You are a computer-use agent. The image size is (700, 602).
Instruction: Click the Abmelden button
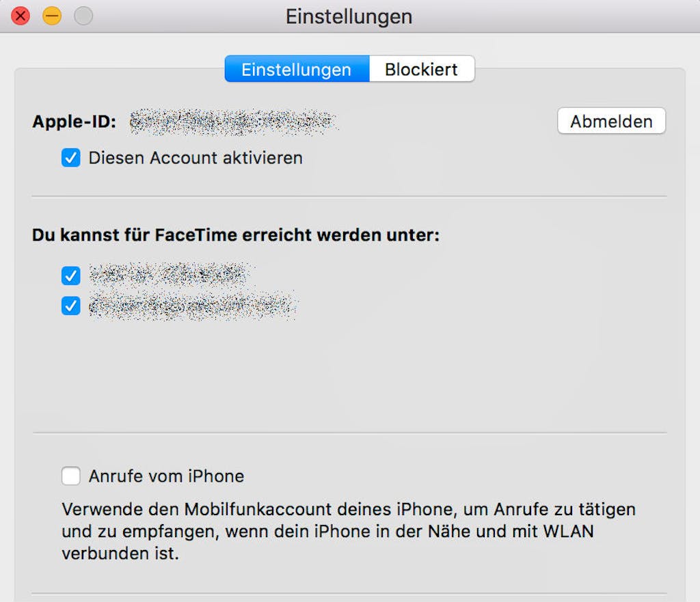coord(612,121)
